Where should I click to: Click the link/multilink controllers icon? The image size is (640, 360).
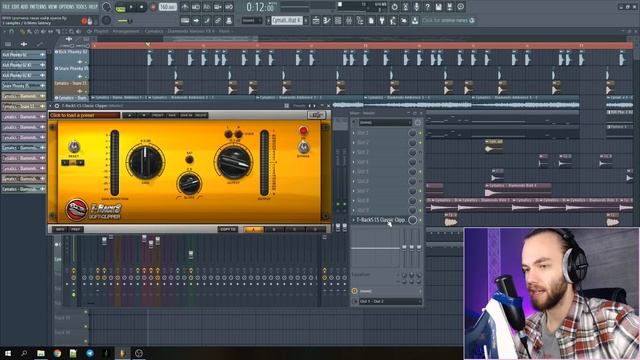coord(218,20)
